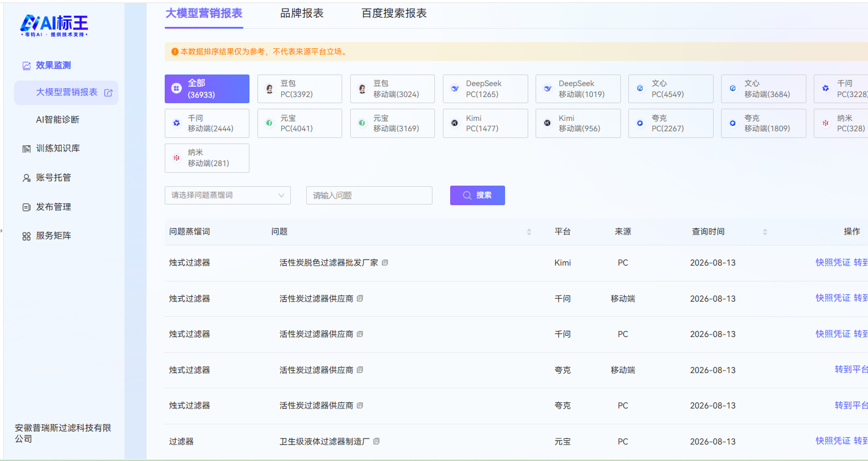
Task: Click the 夸克 PC logo icon
Action: click(640, 123)
